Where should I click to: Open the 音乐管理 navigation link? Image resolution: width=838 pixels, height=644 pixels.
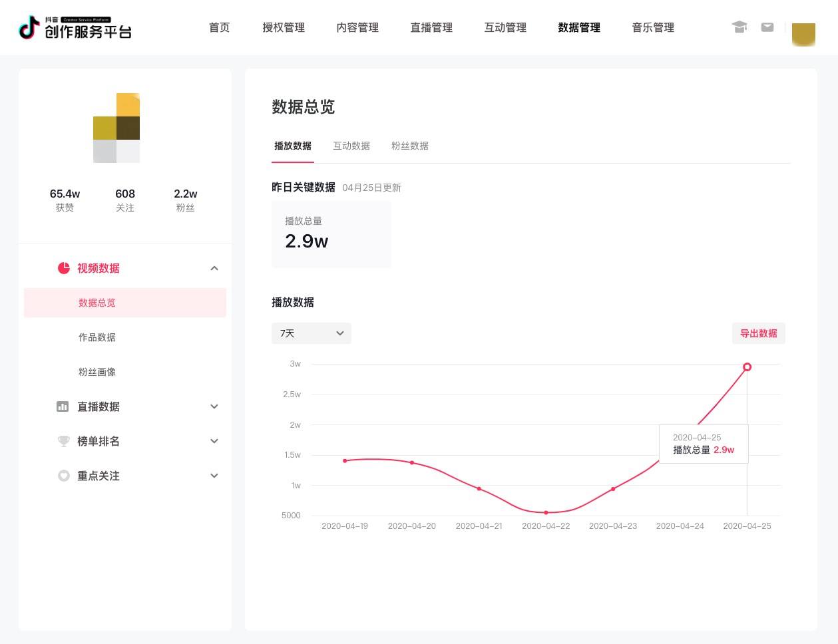pyautogui.click(x=653, y=28)
